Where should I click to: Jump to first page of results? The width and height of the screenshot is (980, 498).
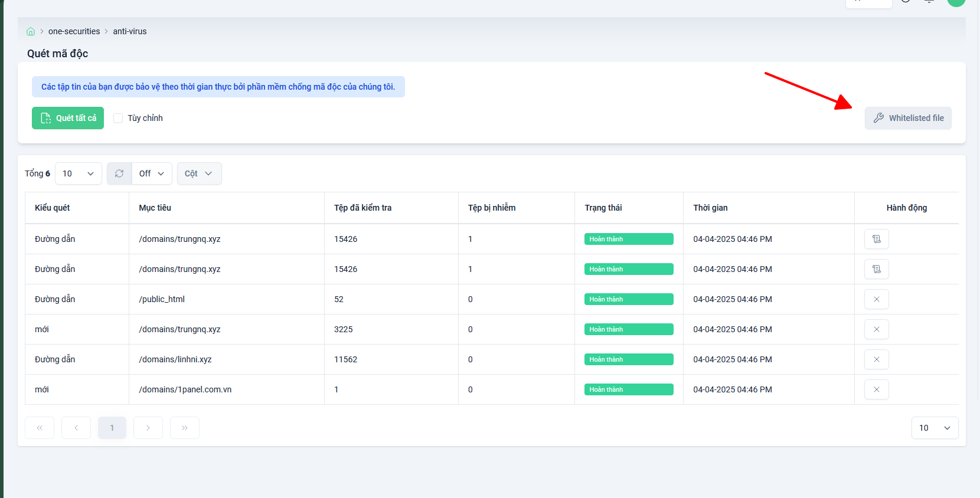[x=40, y=428]
